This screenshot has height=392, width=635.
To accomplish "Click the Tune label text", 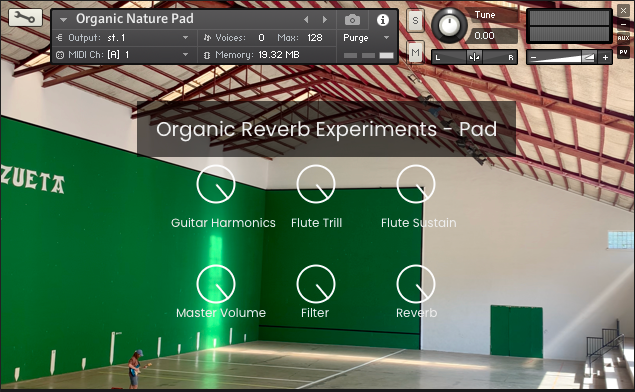I will (485, 15).
